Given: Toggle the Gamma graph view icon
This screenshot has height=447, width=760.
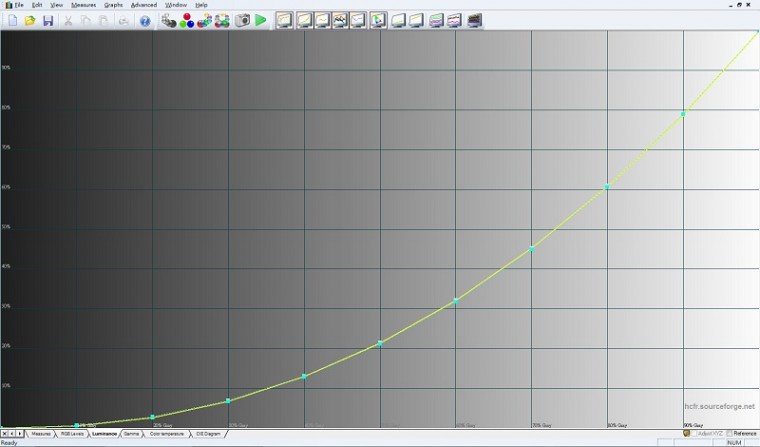Looking at the screenshot, I should coord(304,20).
